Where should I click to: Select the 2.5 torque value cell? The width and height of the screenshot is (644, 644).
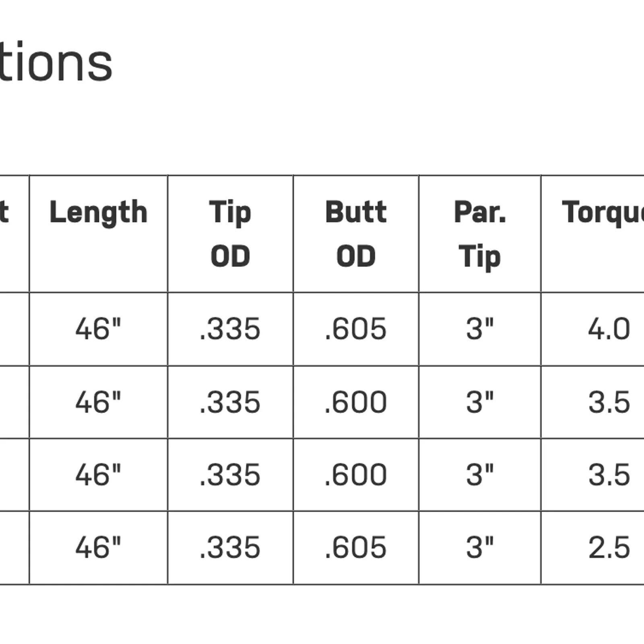pos(593,548)
